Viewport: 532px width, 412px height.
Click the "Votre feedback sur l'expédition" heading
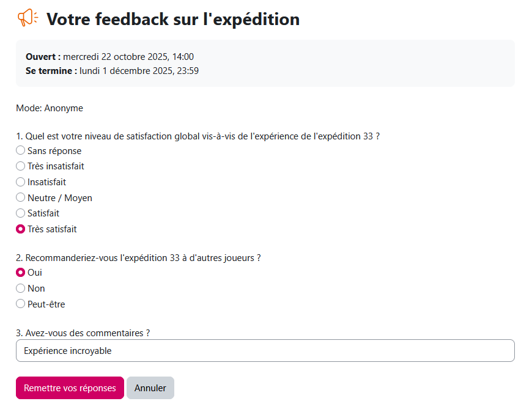point(173,20)
